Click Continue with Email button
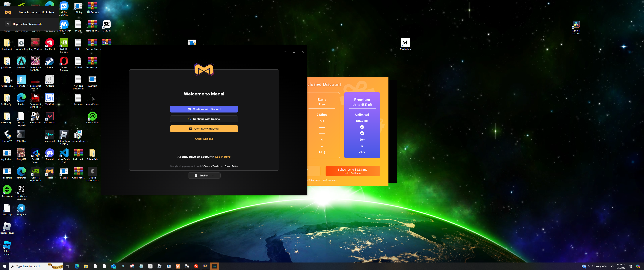Image resolution: width=644 pixels, height=270 pixels. coord(204,129)
